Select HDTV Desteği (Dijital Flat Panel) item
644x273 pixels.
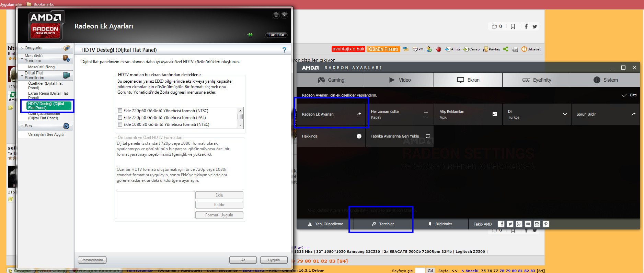[x=49, y=106]
